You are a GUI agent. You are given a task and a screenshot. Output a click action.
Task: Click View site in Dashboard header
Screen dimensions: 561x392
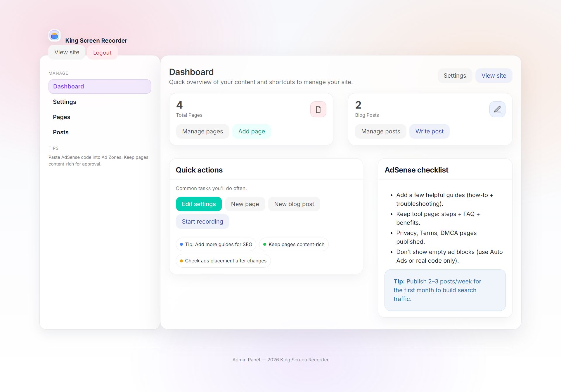point(494,76)
